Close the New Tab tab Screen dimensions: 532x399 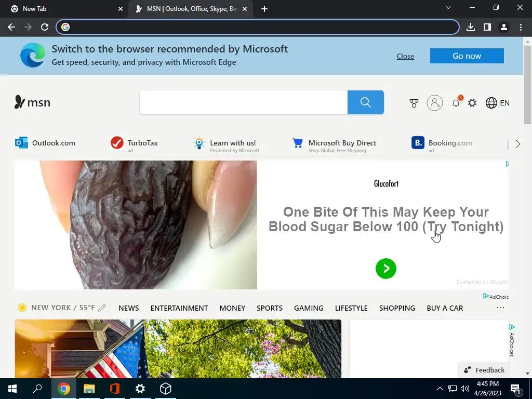click(121, 9)
